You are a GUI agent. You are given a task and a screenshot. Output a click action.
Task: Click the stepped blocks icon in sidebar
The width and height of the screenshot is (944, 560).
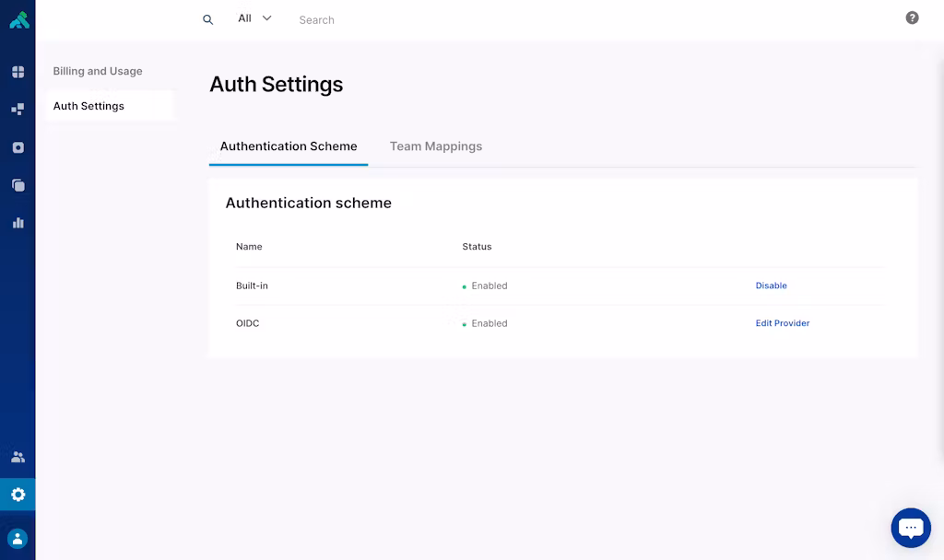(x=18, y=110)
